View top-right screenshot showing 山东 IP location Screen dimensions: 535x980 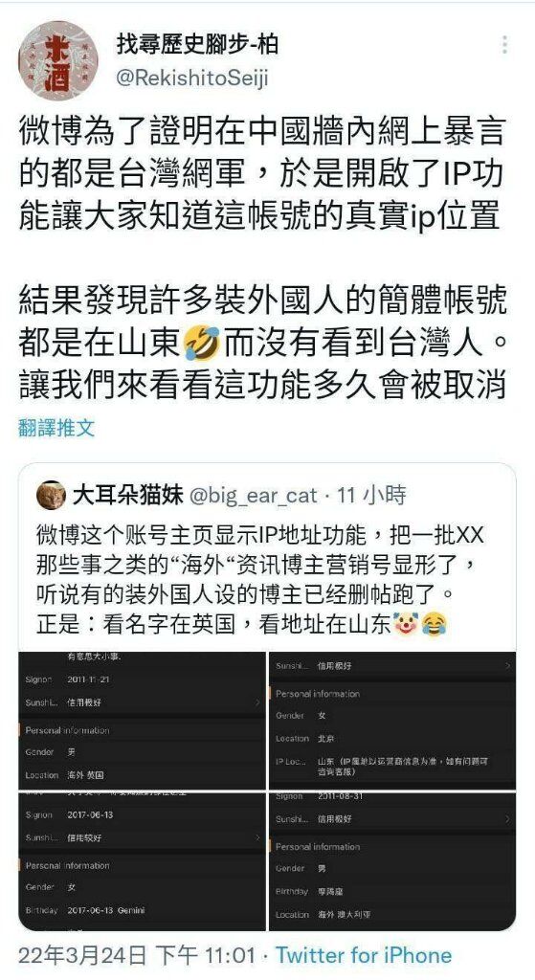(x=392, y=720)
